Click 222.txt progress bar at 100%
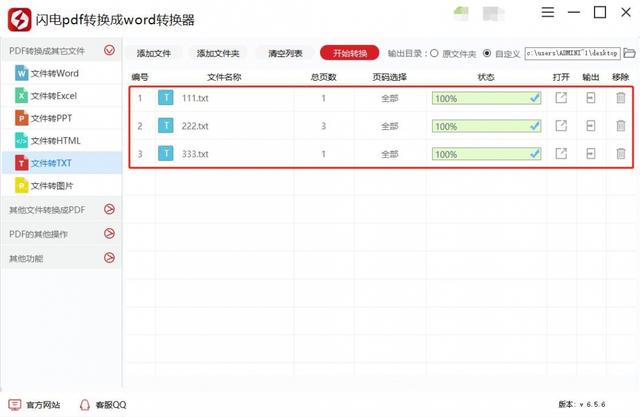 click(487, 126)
